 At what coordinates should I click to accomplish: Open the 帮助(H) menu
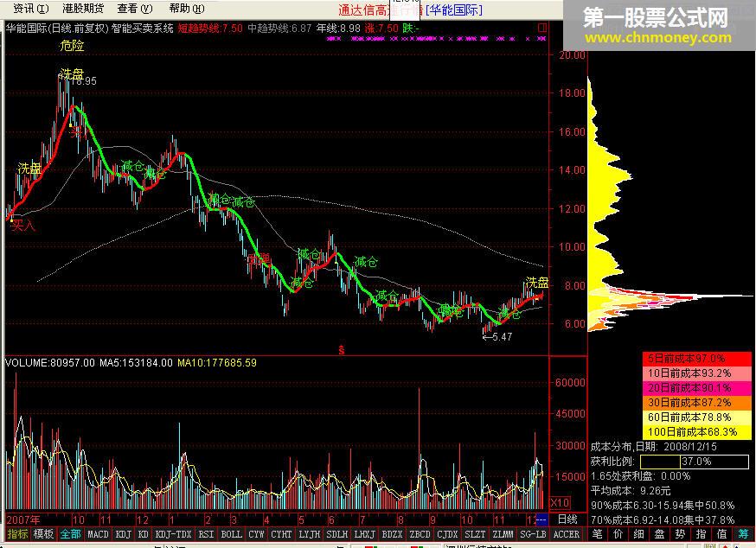pos(187,8)
